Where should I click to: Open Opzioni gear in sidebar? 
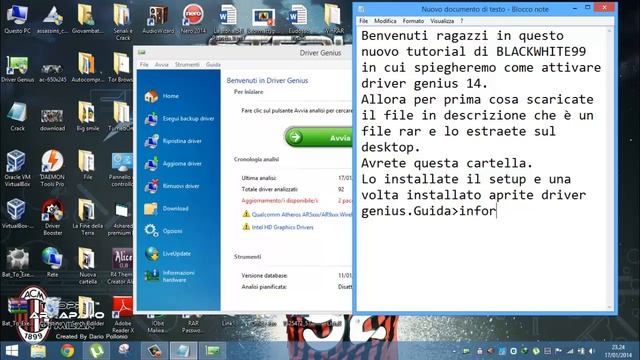(x=163, y=231)
